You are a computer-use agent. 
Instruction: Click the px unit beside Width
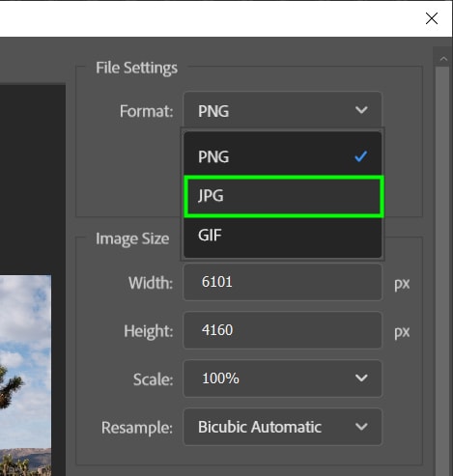(402, 284)
